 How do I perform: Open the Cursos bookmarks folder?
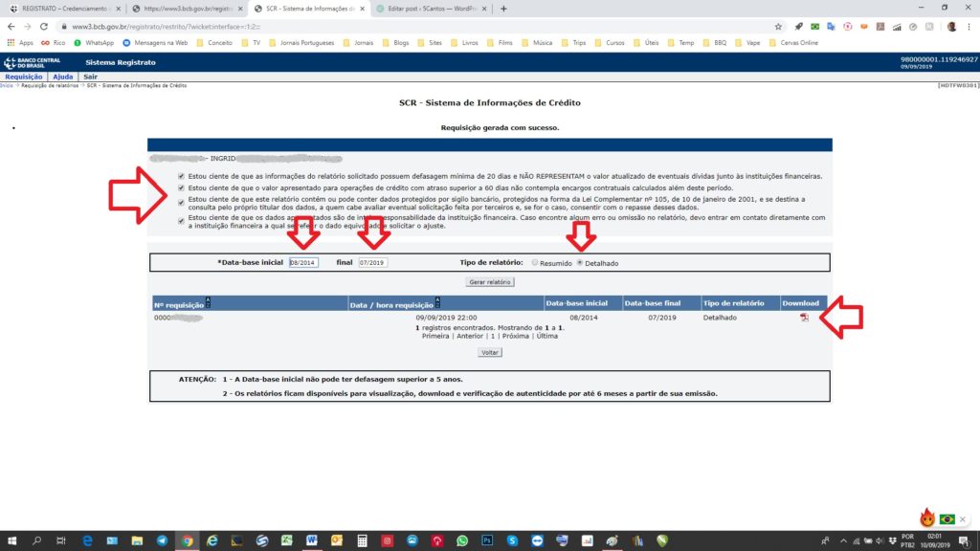point(610,43)
